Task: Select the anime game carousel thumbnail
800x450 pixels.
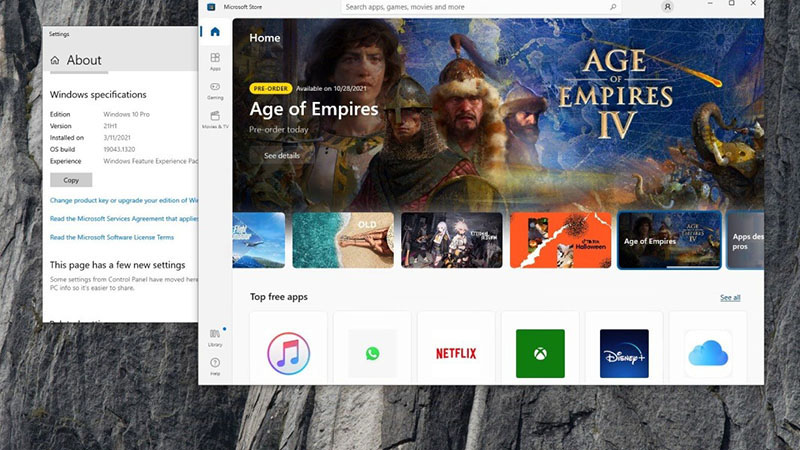Action: click(x=452, y=240)
